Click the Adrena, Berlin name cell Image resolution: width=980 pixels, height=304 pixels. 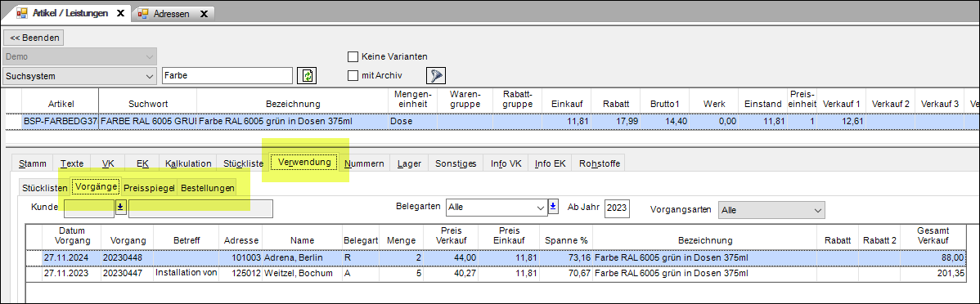tap(302, 257)
